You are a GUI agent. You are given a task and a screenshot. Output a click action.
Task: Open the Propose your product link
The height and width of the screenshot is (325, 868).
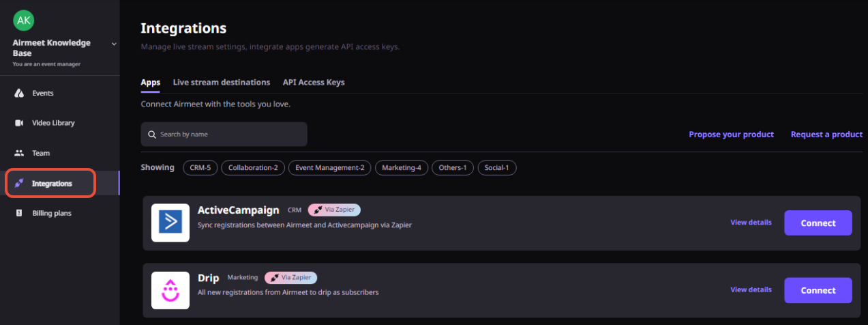pos(731,135)
